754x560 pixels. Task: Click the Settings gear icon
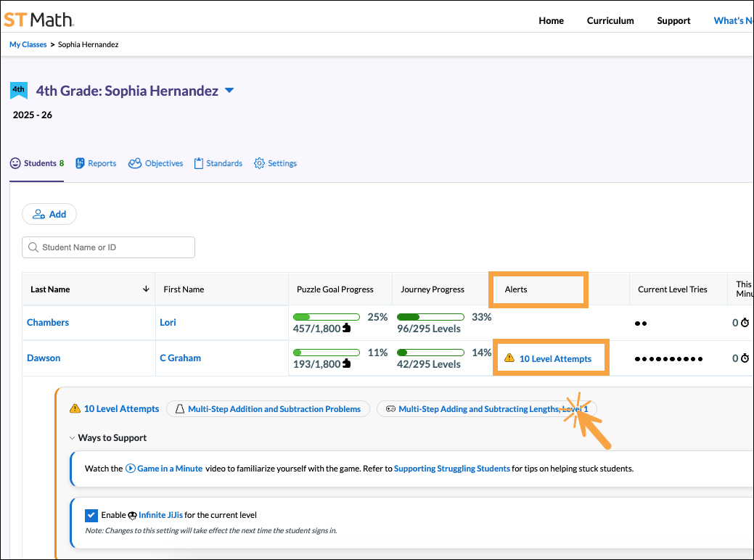click(259, 163)
